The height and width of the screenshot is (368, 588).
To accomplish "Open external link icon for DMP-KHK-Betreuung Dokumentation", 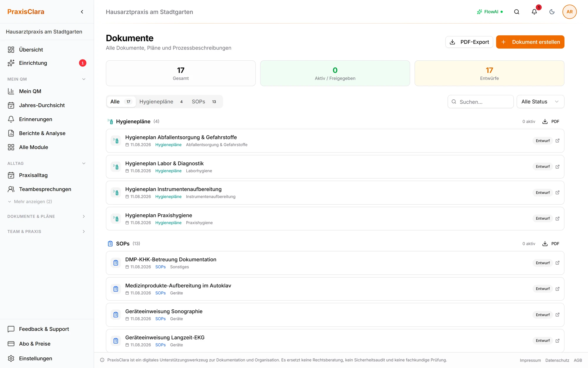I will point(557,263).
